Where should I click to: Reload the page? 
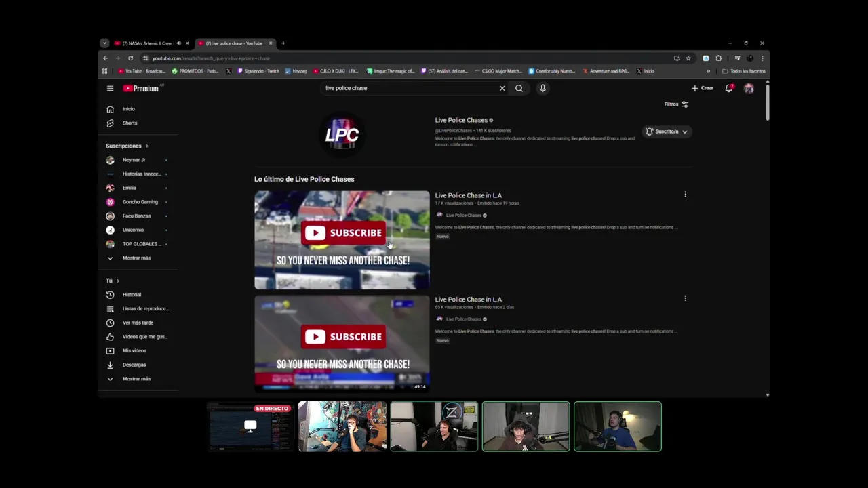tap(130, 58)
